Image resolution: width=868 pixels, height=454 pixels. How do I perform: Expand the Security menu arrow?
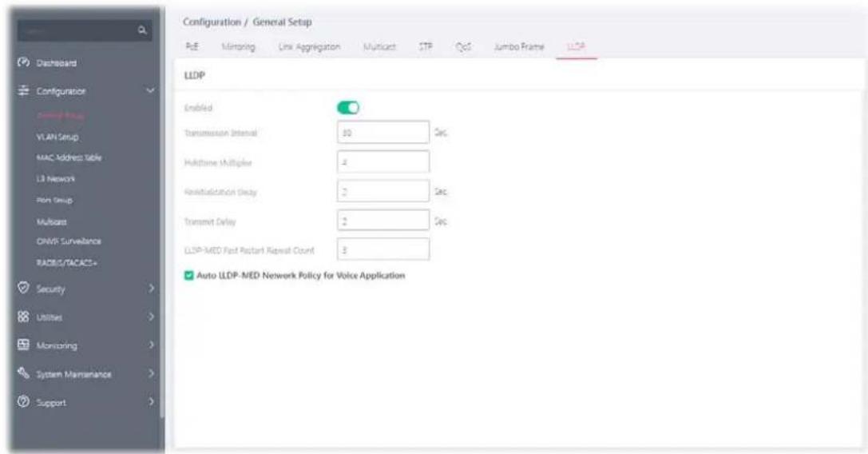tap(151, 289)
